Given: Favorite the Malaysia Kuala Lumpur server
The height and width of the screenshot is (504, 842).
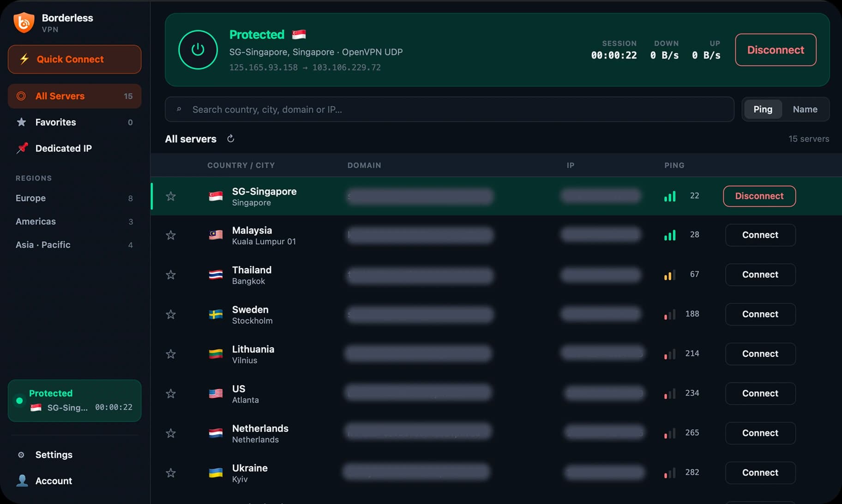Looking at the screenshot, I should click(x=171, y=235).
